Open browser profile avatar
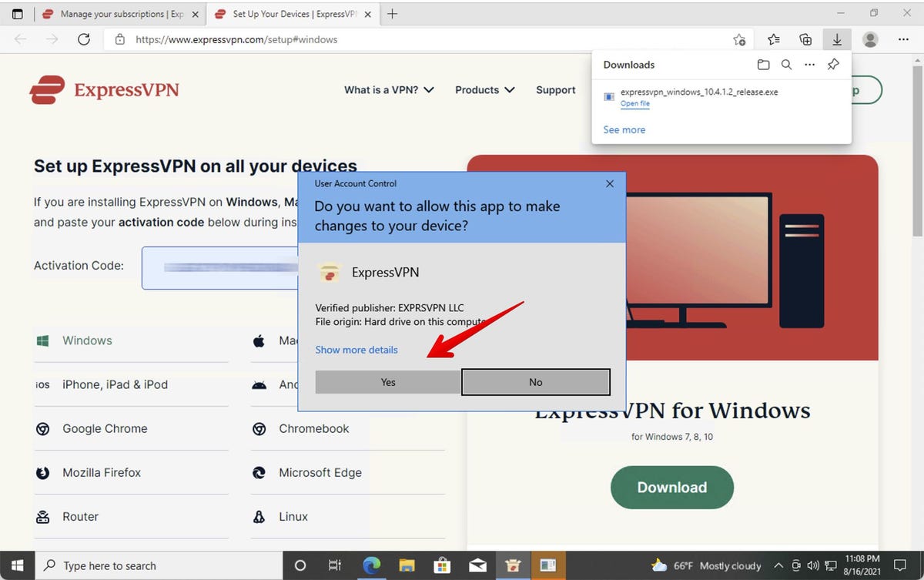This screenshot has width=924, height=580. (x=870, y=39)
